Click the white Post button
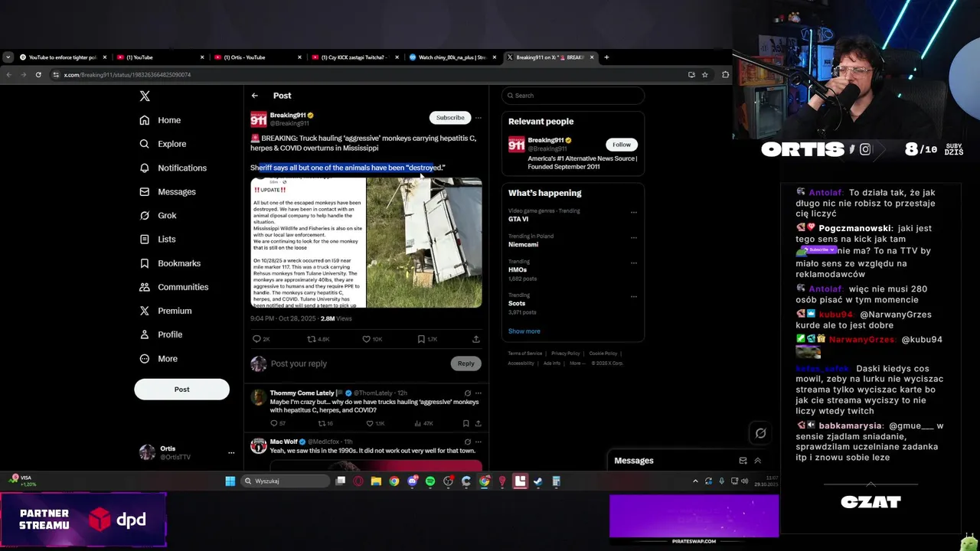 tap(181, 389)
